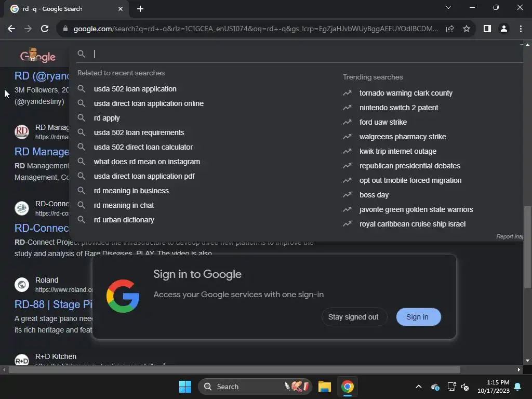Open trending royal caribbean cruise ship israel

pyautogui.click(x=413, y=224)
